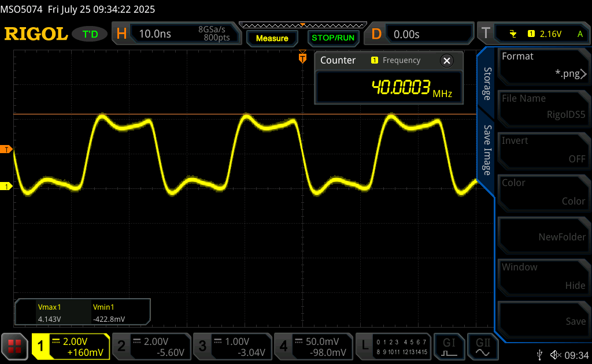The height and width of the screenshot is (364, 592).
Task: Click the 8GSa/s 800pts sample info
Action: [x=214, y=34]
